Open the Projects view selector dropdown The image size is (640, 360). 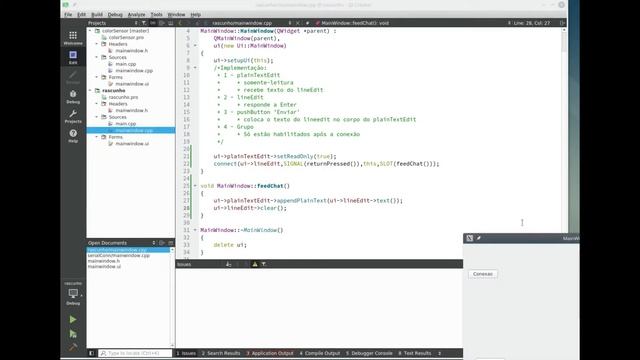(x=112, y=23)
